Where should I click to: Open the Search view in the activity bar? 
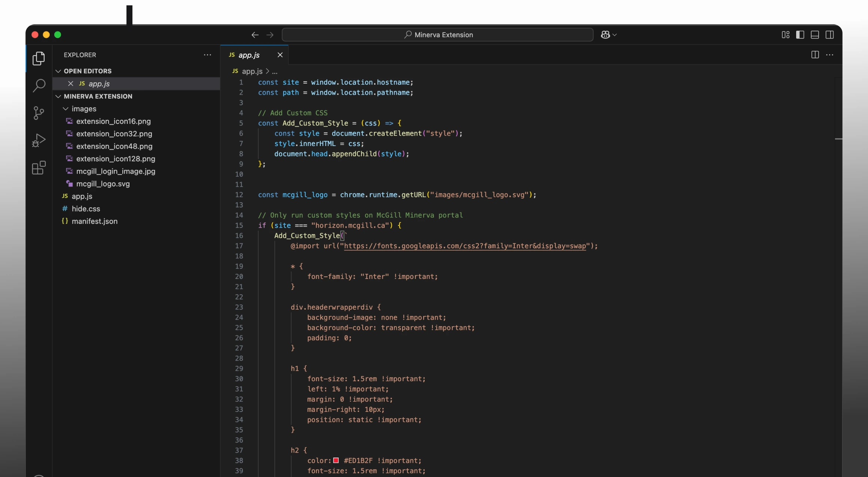(39, 86)
